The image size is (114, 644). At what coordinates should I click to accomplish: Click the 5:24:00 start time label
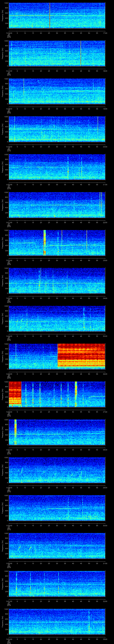click(9, 336)
